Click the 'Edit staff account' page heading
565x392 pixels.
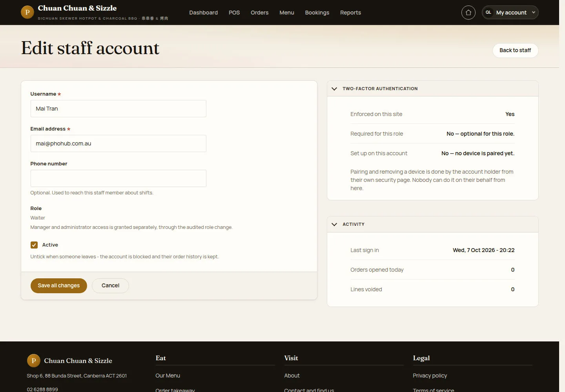pos(90,48)
